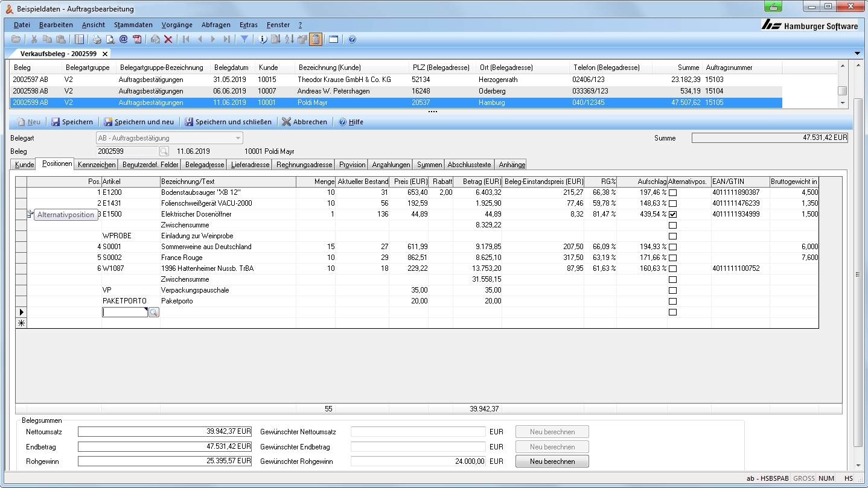This screenshot has width=868, height=488.
Task: Click the blue help question-mark toolbar icon
Action: click(353, 39)
